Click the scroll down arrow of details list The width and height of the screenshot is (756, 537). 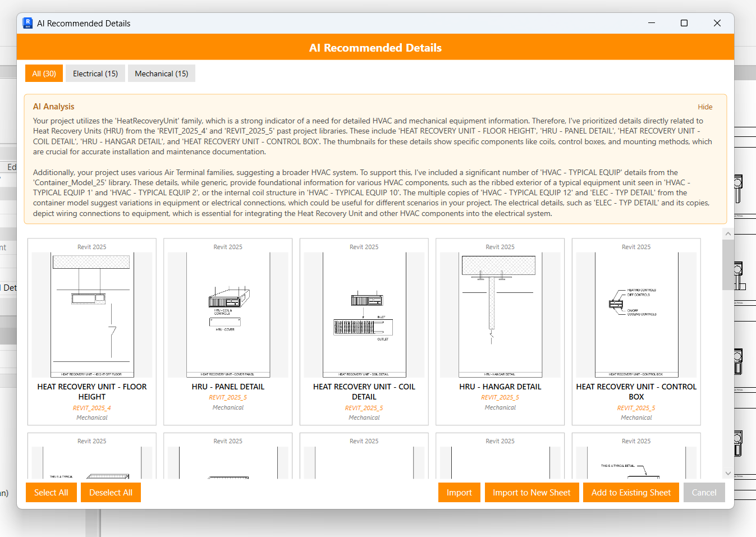tap(728, 473)
